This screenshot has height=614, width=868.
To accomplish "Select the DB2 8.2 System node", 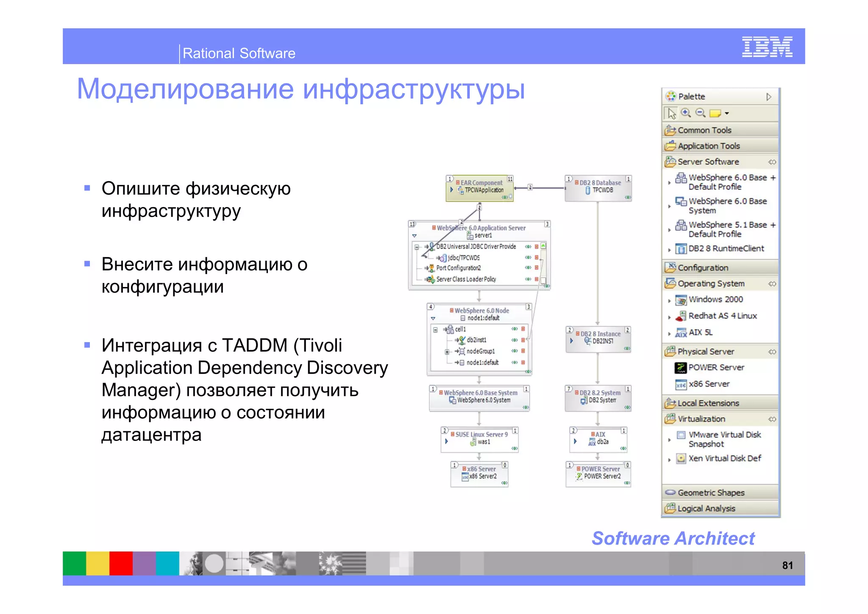I will click(x=598, y=398).
